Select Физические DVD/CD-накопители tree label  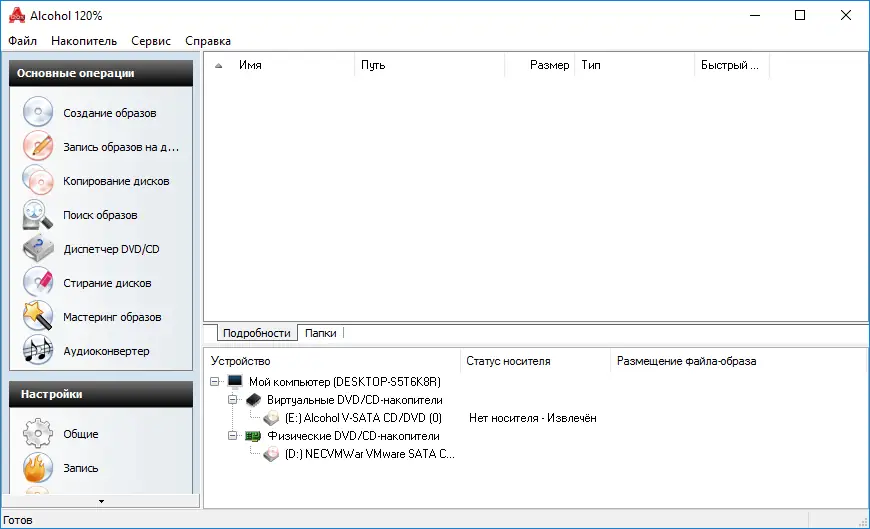click(353, 436)
